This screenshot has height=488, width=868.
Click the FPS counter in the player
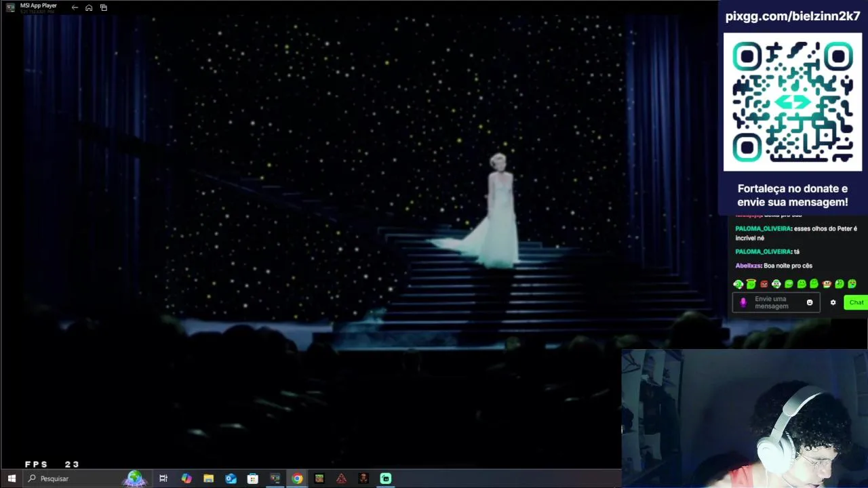click(x=52, y=464)
